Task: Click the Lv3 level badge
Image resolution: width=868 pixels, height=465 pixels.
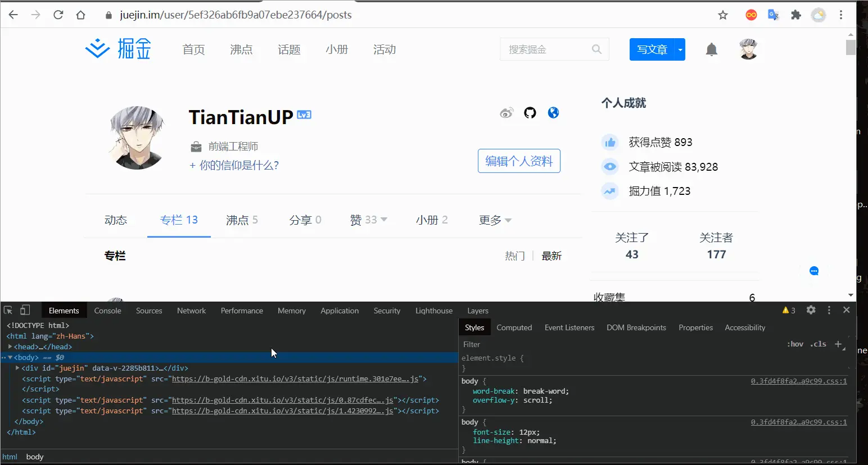Action: click(304, 115)
